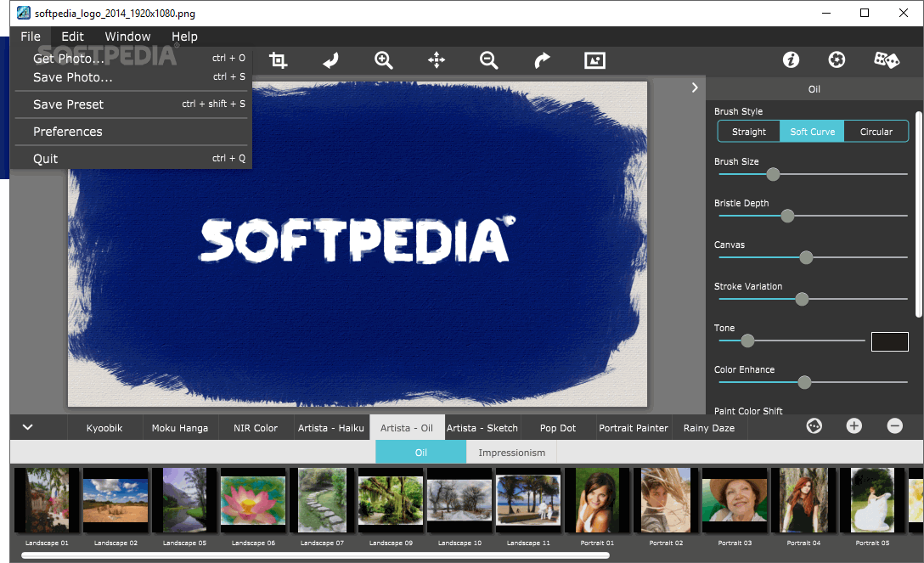Click the Stroke Variation slider handle
The width and height of the screenshot is (924, 563).
802,299
